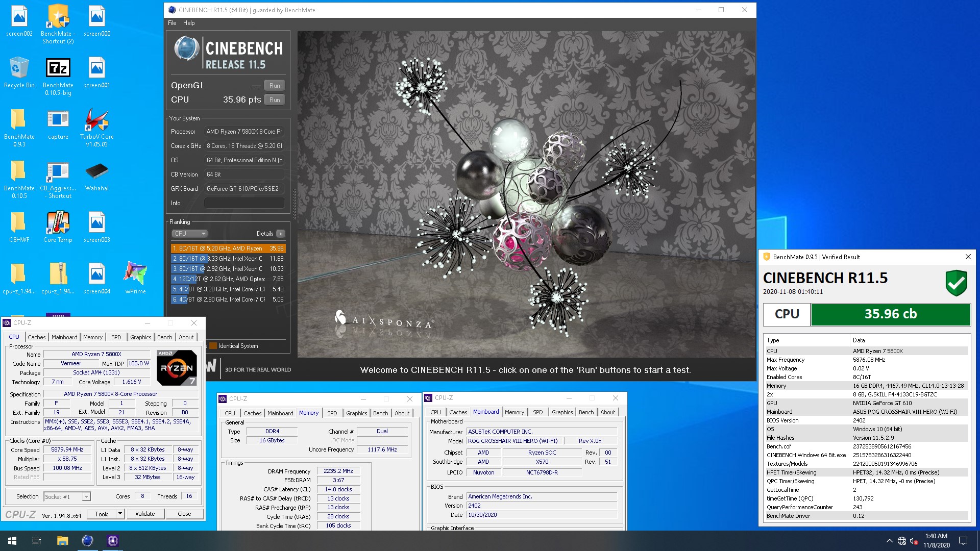Select ranking row 4, AMD Opteron 7.95

coord(228,279)
